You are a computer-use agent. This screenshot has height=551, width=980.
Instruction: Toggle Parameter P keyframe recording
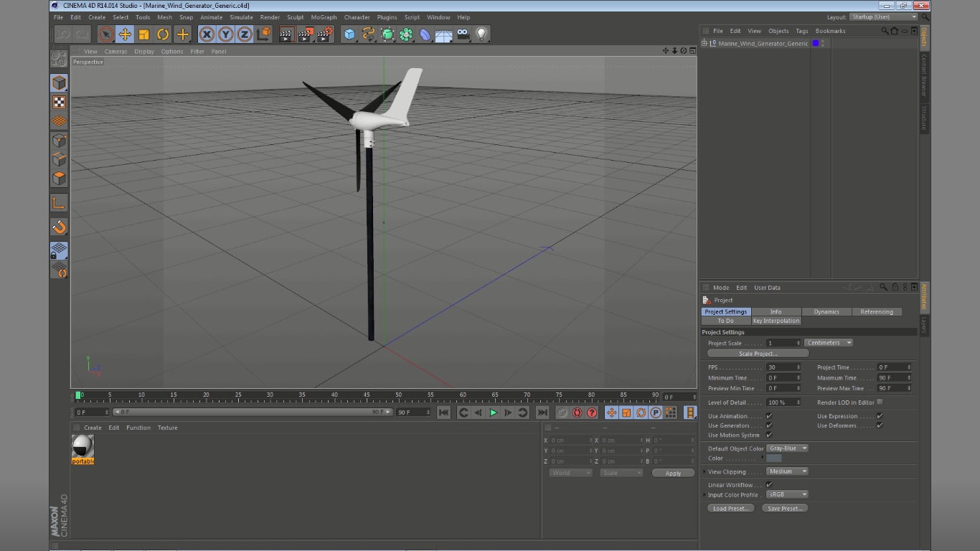coord(656,413)
